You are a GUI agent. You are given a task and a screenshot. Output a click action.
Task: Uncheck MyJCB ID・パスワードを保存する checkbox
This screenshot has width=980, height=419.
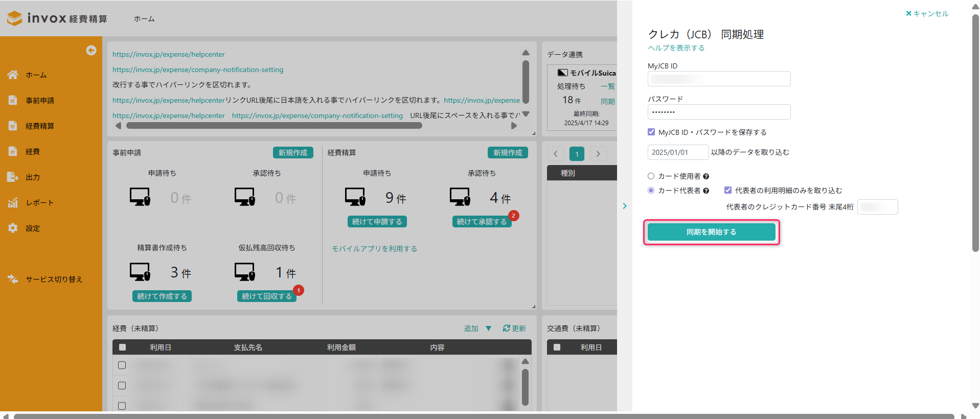click(x=651, y=132)
